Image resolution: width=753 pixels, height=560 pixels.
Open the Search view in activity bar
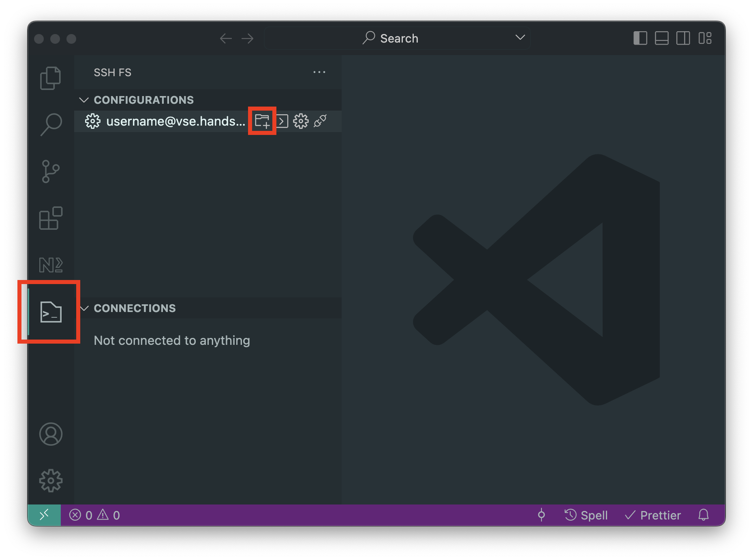click(x=51, y=124)
